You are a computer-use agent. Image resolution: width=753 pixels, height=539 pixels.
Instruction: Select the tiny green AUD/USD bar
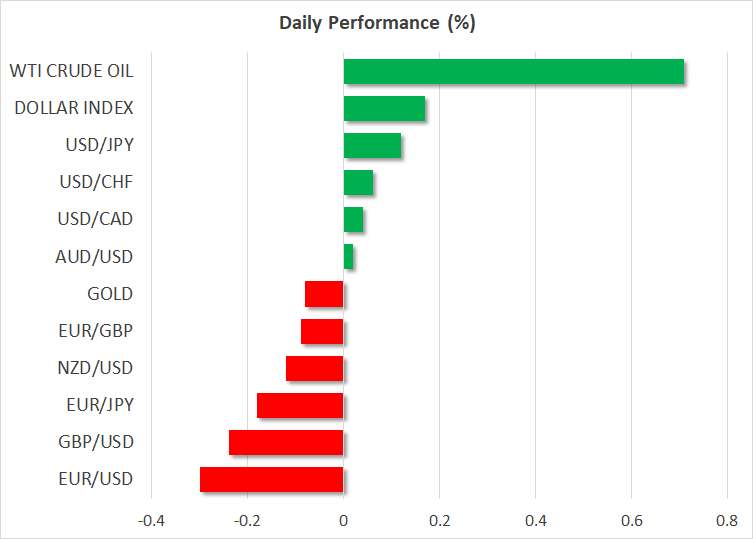point(348,257)
